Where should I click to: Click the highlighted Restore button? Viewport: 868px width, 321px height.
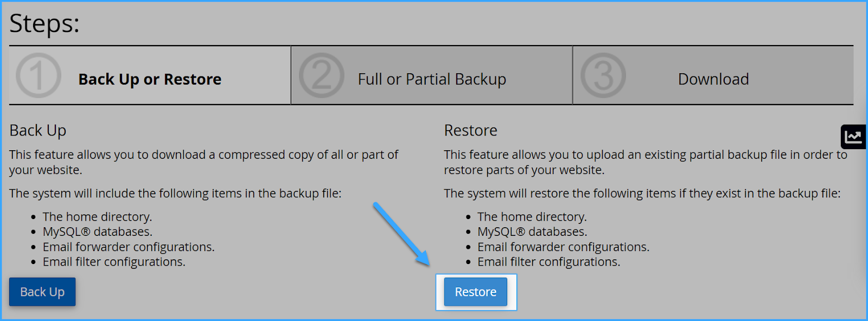tap(476, 292)
